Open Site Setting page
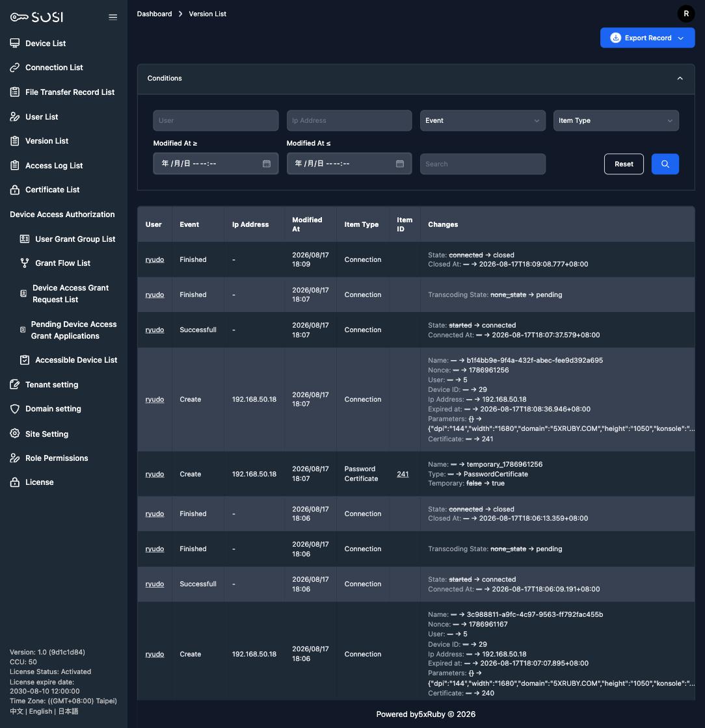The image size is (705, 728). click(x=46, y=434)
